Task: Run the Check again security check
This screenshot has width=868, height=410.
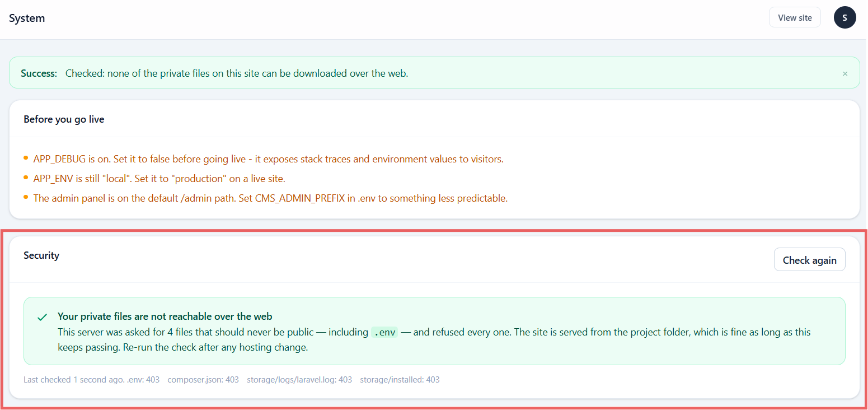Action: coord(809,260)
